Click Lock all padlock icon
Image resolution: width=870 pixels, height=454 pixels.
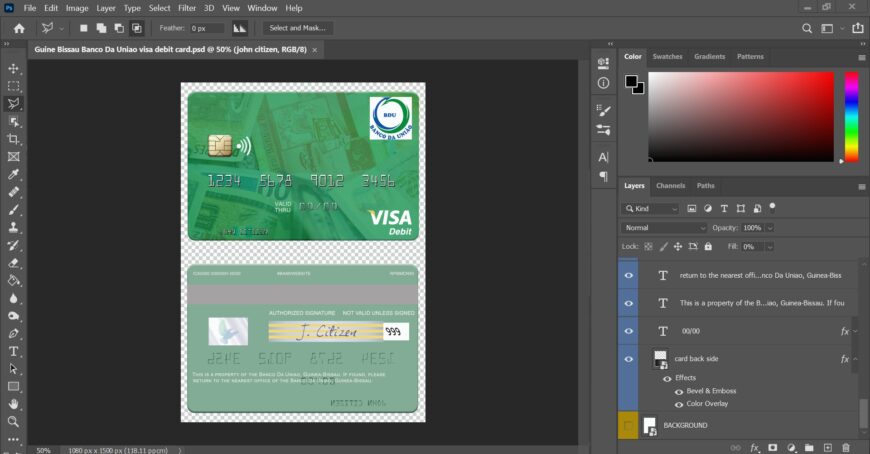click(x=708, y=246)
